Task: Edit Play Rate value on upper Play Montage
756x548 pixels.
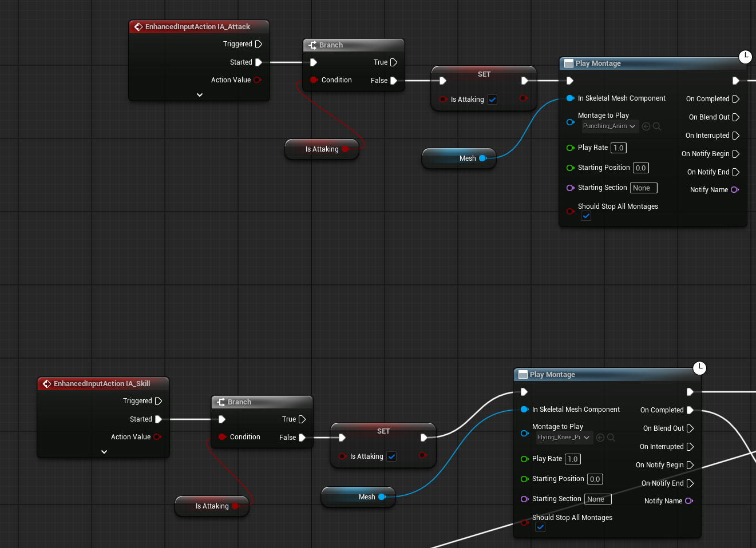Action: click(619, 148)
